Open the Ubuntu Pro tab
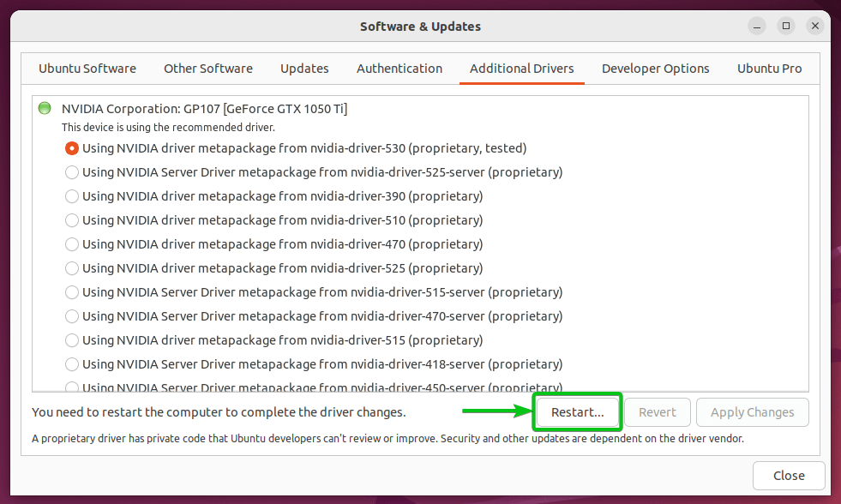The height and width of the screenshot is (504, 841). point(770,69)
